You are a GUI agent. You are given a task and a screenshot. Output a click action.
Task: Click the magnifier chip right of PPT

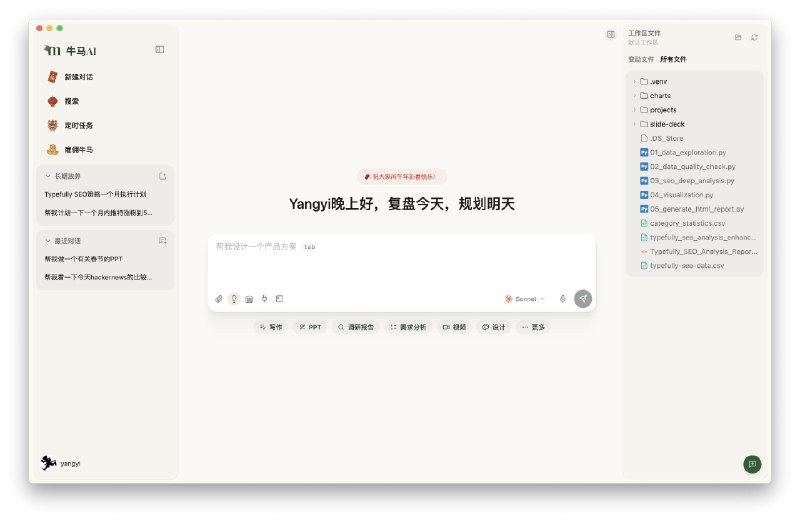pyautogui.click(x=356, y=327)
